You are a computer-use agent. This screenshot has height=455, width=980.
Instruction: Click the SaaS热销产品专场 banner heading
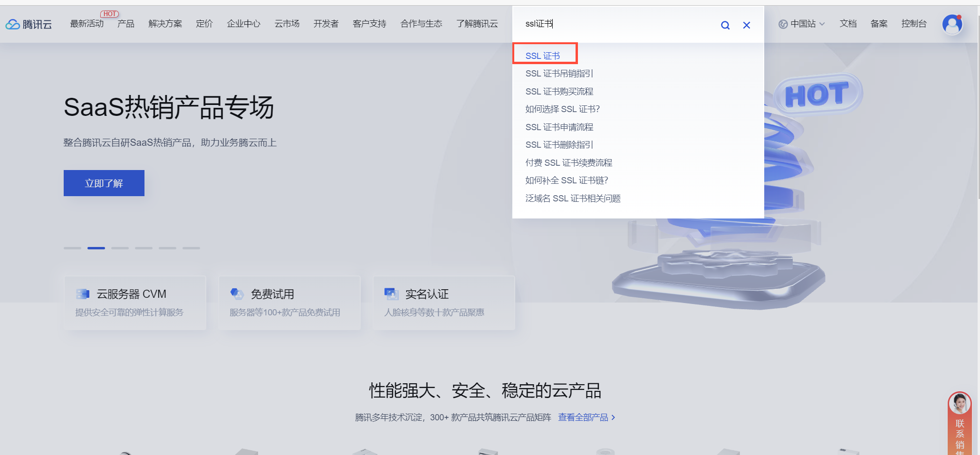[169, 107]
